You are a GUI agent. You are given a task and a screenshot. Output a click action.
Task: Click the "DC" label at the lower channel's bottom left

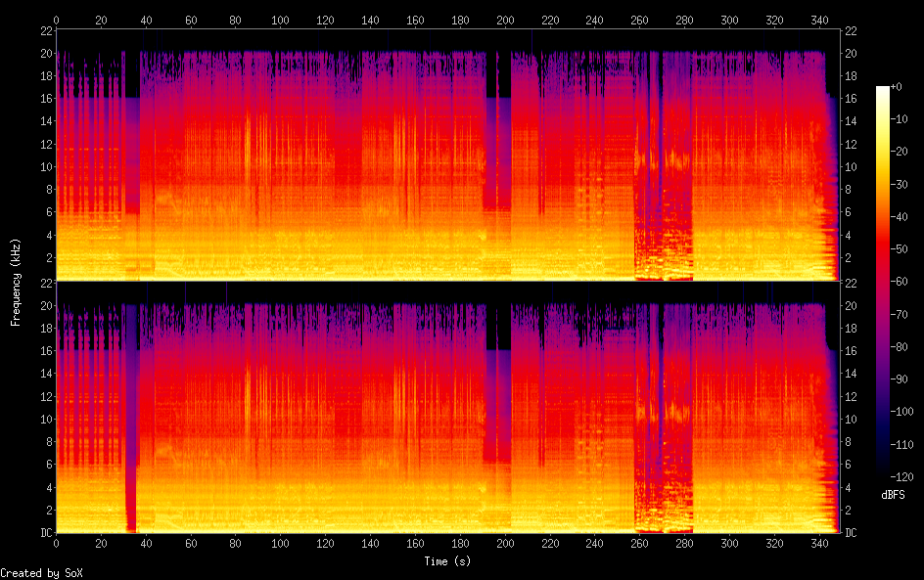[x=45, y=533]
